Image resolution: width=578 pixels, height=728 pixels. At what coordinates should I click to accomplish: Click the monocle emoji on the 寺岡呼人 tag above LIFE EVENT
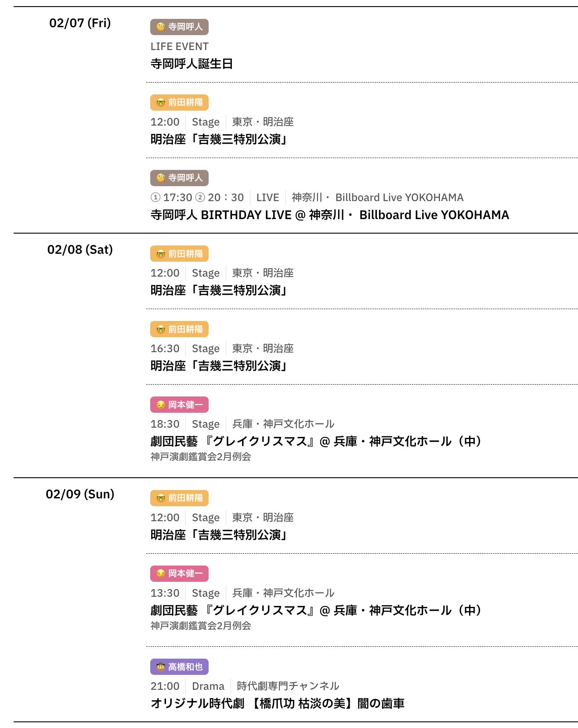point(161,27)
